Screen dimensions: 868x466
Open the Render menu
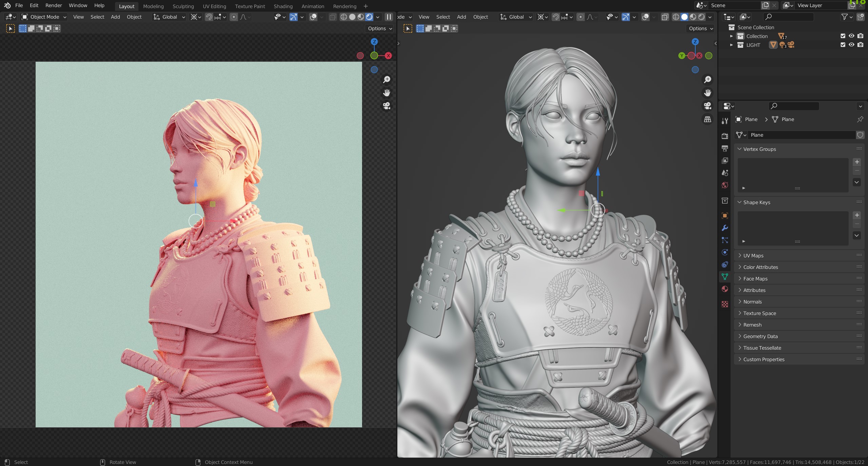[54, 5]
